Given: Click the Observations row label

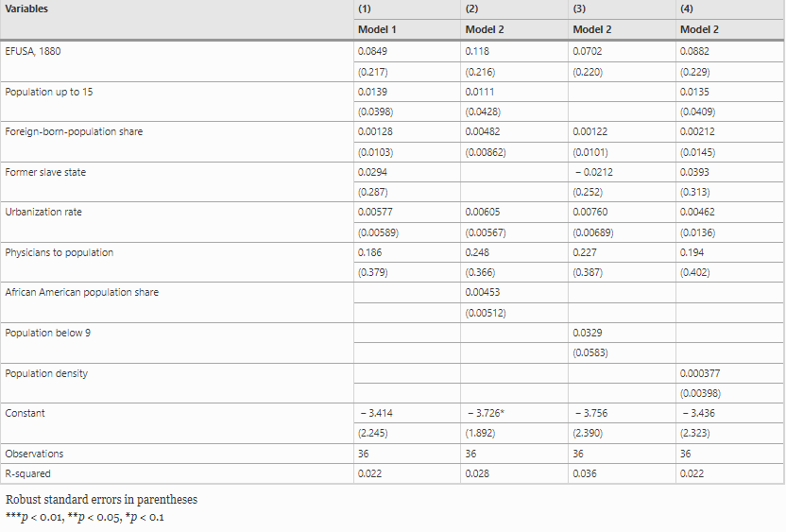Looking at the screenshot, I should 34,454.
